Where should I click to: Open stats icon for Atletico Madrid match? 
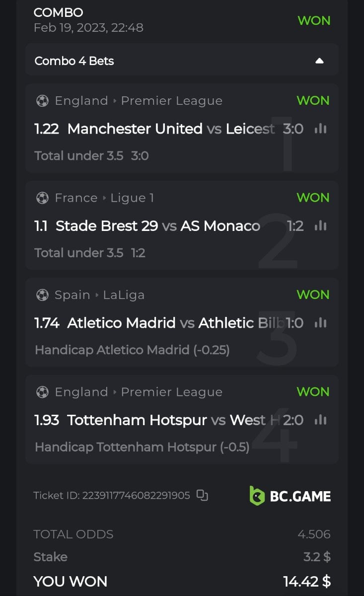pos(321,323)
